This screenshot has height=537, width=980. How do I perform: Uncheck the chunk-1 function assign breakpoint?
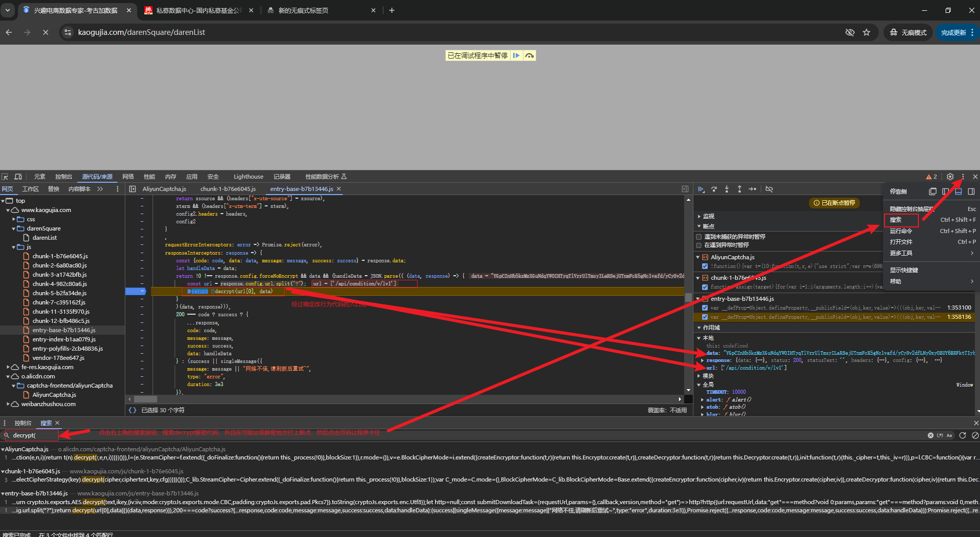(x=705, y=287)
